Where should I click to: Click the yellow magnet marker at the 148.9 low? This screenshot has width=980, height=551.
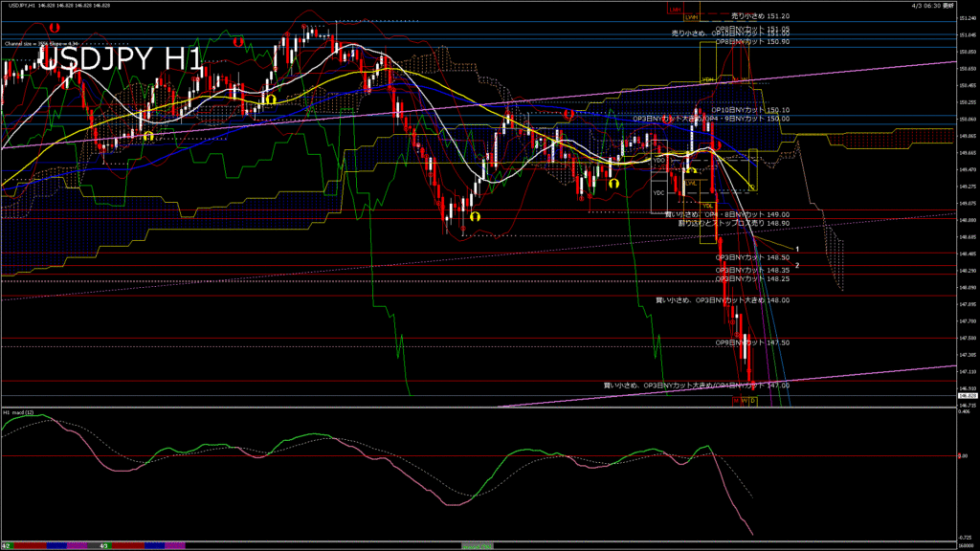tap(475, 217)
